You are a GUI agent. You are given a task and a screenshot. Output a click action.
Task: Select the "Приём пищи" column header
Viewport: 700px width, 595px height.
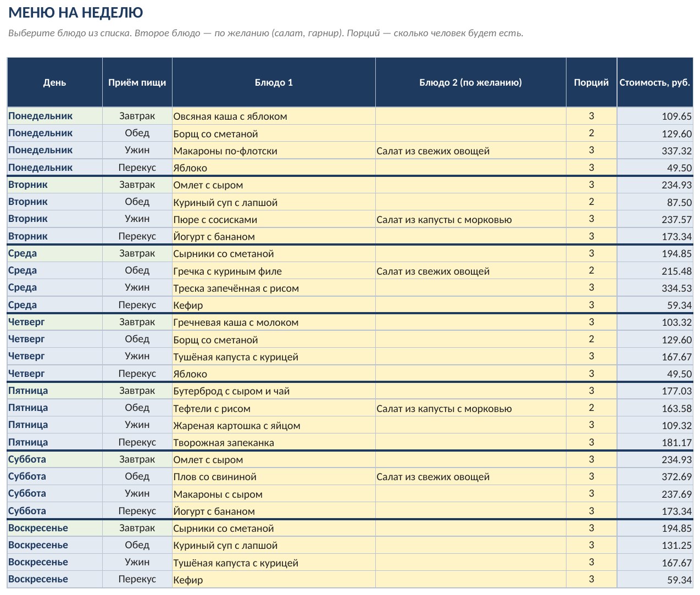137,82
